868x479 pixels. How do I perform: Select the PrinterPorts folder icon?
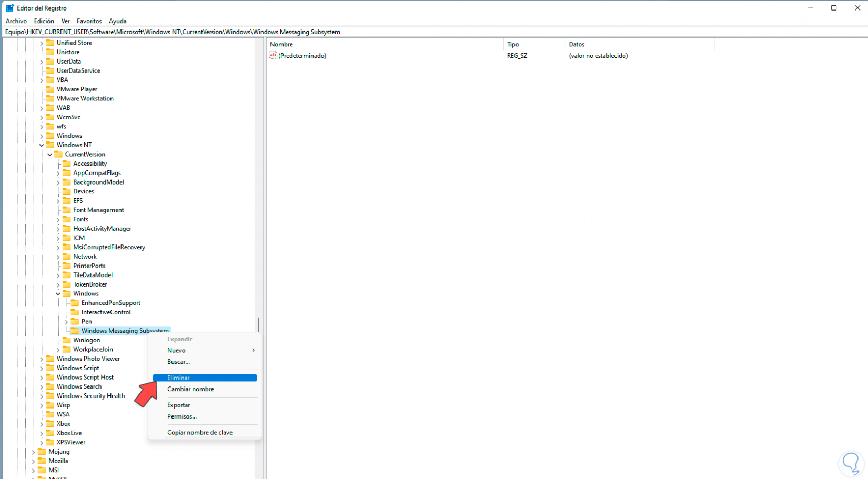(67, 266)
